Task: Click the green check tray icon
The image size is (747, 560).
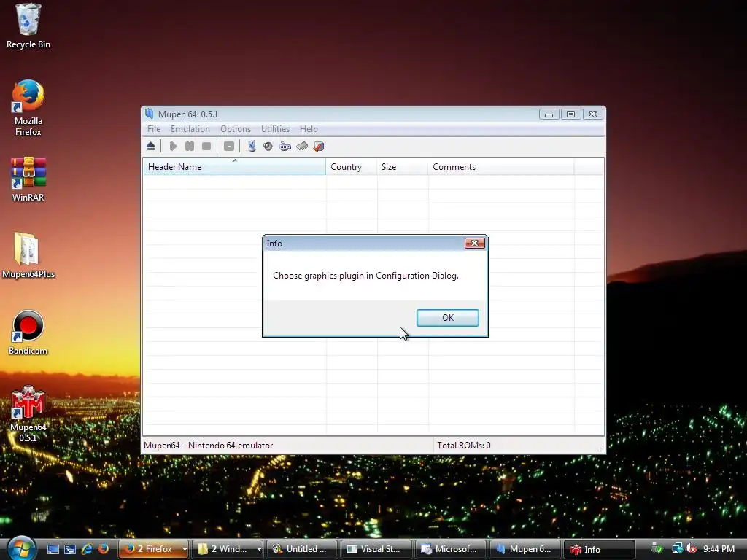Action: (657, 549)
